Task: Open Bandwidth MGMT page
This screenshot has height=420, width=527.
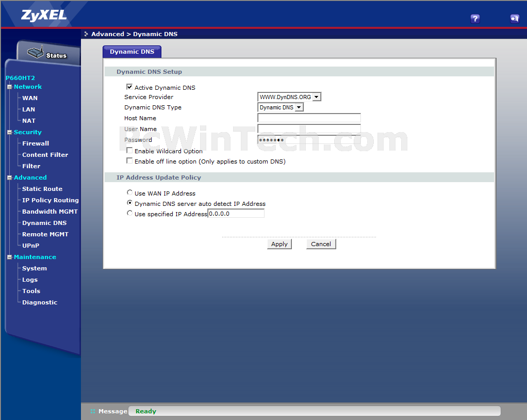Action: (50, 212)
